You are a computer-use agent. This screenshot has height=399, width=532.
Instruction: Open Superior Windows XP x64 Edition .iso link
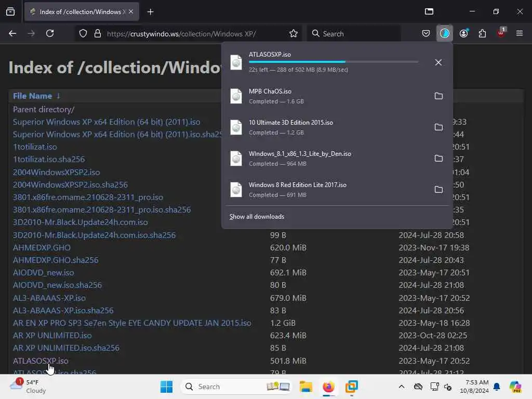[x=107, y=122]
